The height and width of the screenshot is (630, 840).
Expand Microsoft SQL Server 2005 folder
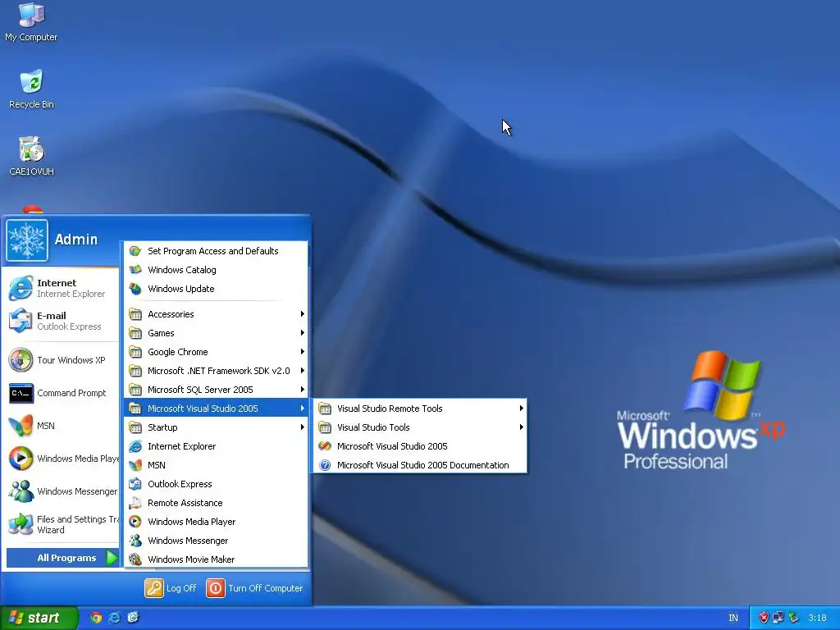[216, 390]
